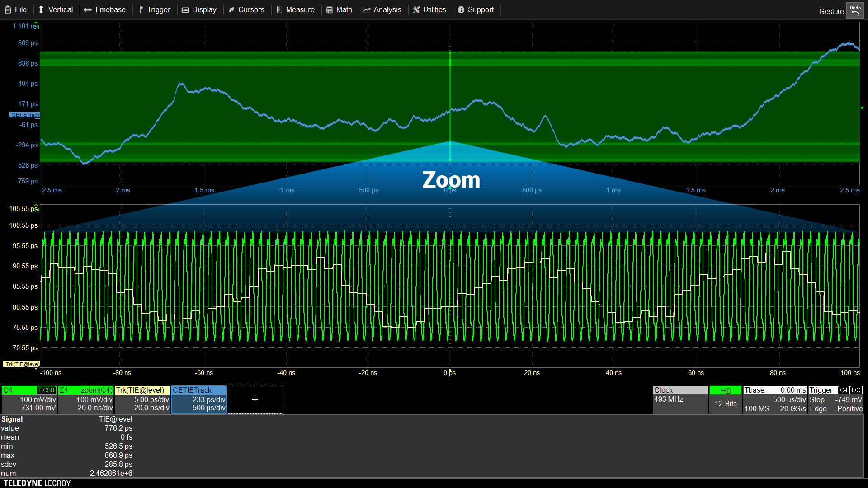This screenshot has width=868, height=488.
Task: Click the plus add-trace descriptor box
Action: point(255,400)
